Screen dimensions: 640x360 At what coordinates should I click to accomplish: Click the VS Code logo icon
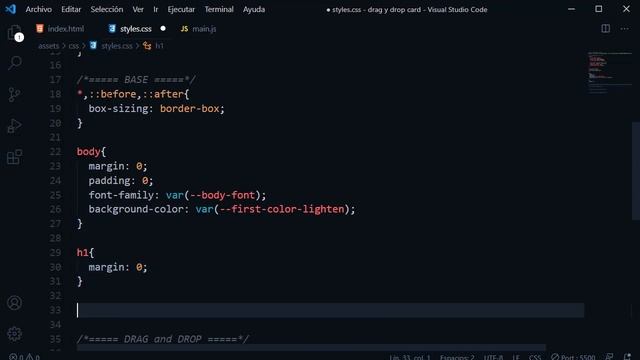[11, 9]
